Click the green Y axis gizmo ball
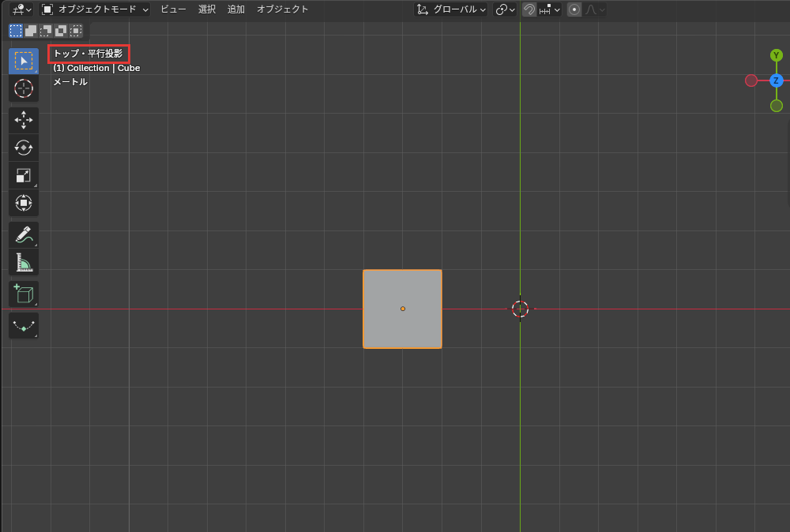This screenshot has width=790, height=532. [x=777, y=55]
